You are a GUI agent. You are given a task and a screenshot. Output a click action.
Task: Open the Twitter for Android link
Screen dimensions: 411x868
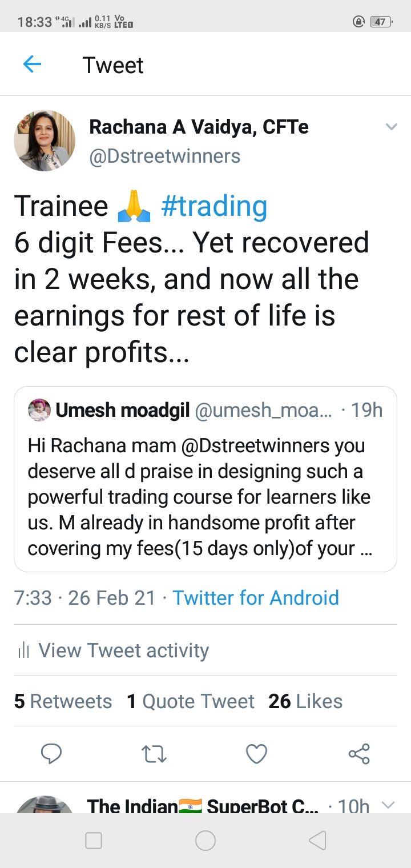(x=256, y=598)
